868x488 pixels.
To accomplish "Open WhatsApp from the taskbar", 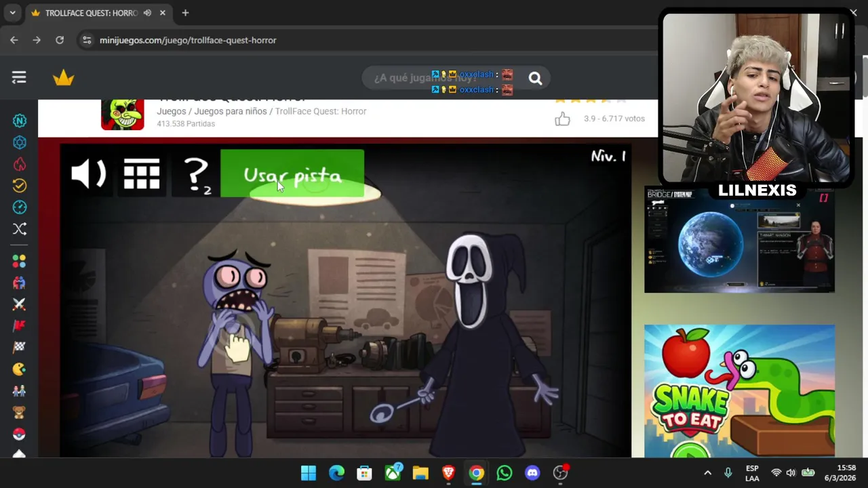I will tap(505, 472).
